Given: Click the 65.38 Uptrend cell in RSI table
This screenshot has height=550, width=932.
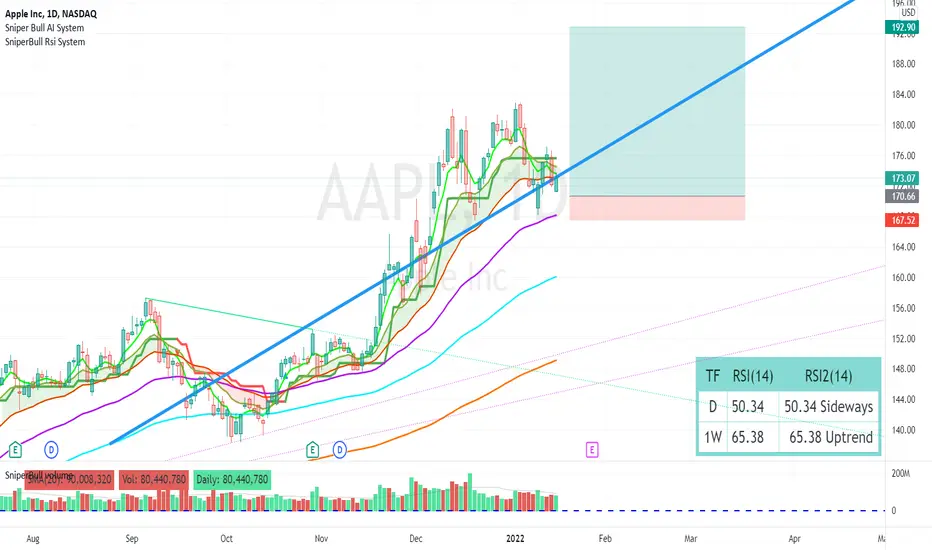Looking at the screenshot, I should coord(830,438).
